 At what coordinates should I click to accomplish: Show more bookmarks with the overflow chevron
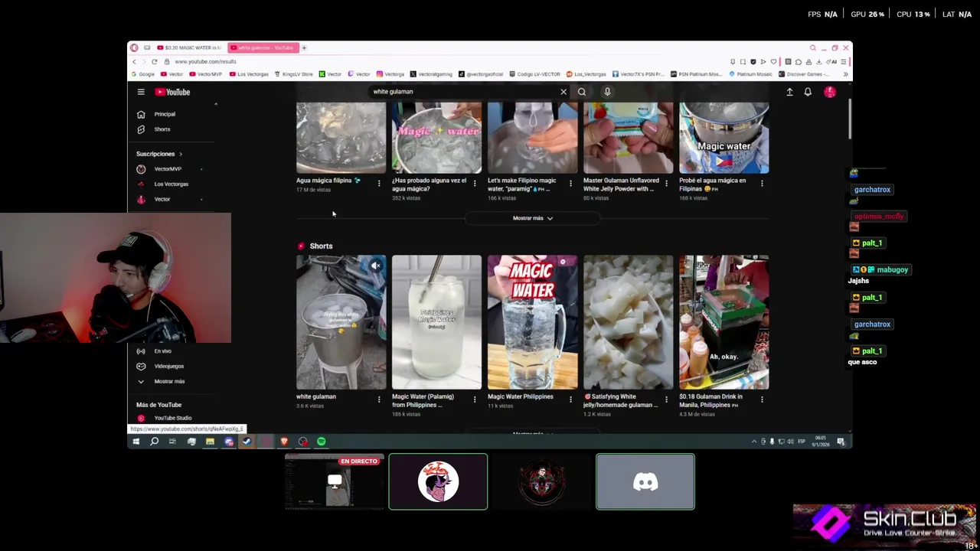pos(845,74)
